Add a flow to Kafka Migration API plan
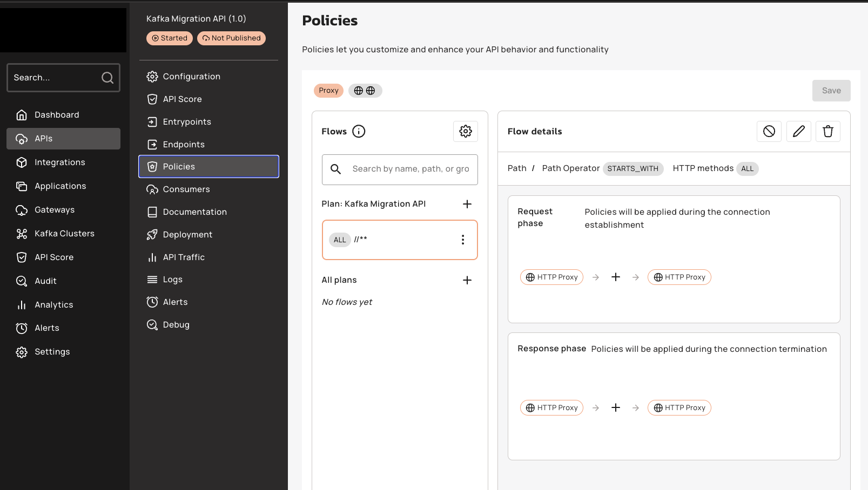 pos(467,204)
